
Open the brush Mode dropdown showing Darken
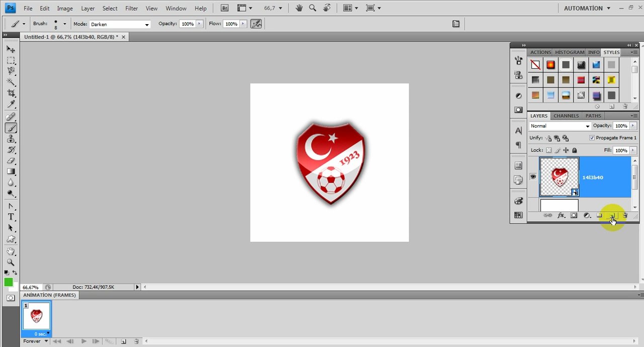pos(120,24)
